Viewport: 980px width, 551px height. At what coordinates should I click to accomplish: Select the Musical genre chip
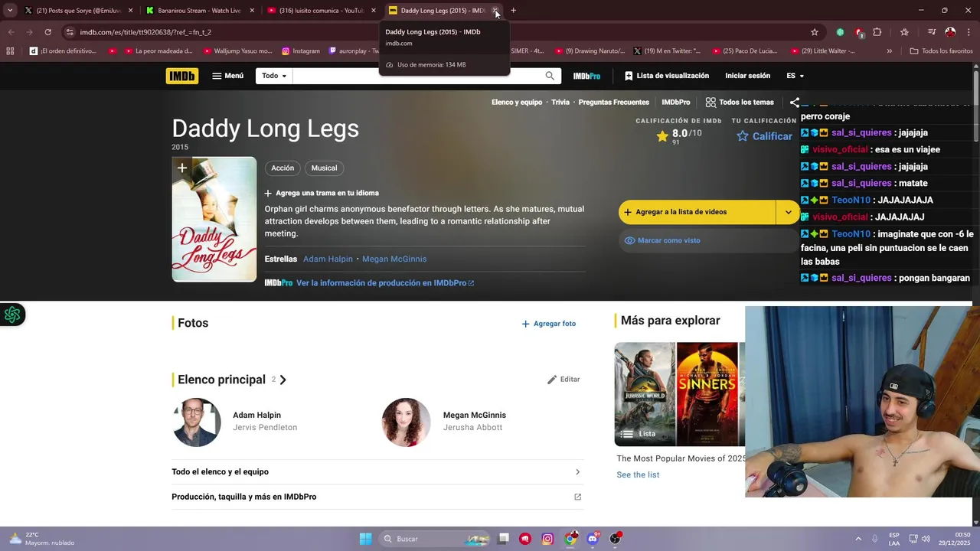324,168
